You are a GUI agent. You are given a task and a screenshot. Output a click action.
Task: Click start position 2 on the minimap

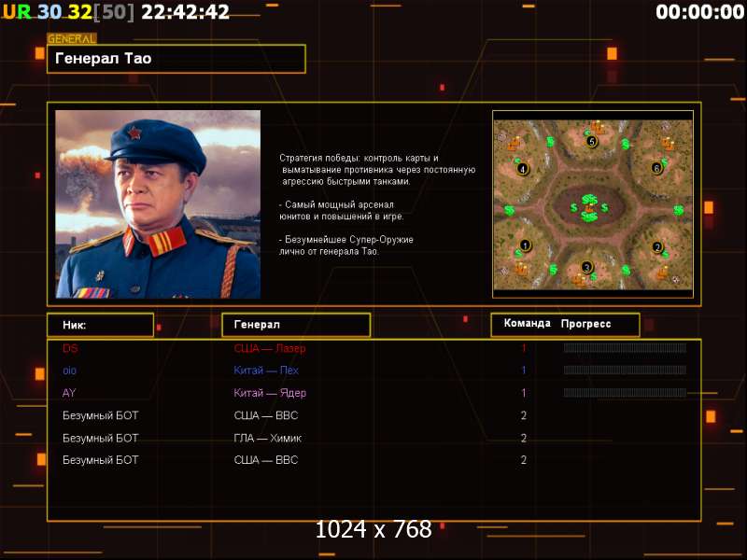tap(658, 247)
